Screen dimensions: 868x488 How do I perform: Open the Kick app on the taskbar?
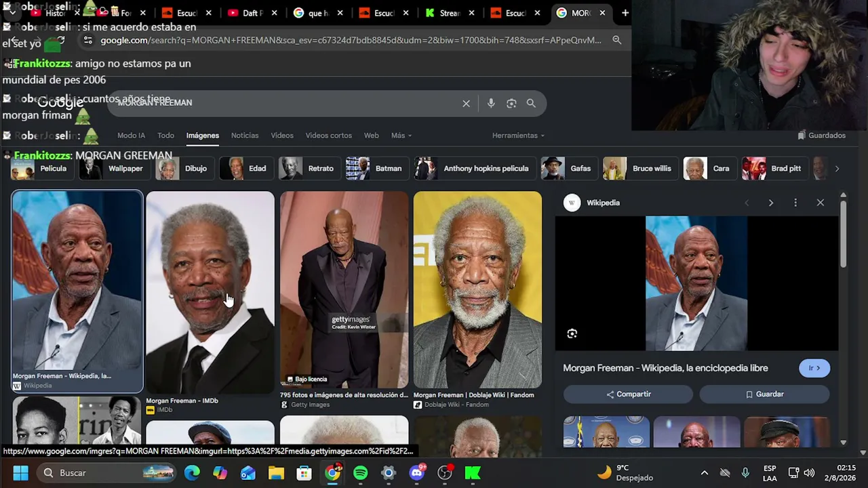pos(473,472)
